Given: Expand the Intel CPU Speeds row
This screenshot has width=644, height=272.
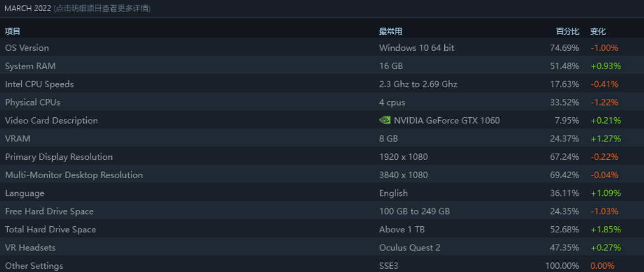Looking at the screenshot, I should [39, 84].
